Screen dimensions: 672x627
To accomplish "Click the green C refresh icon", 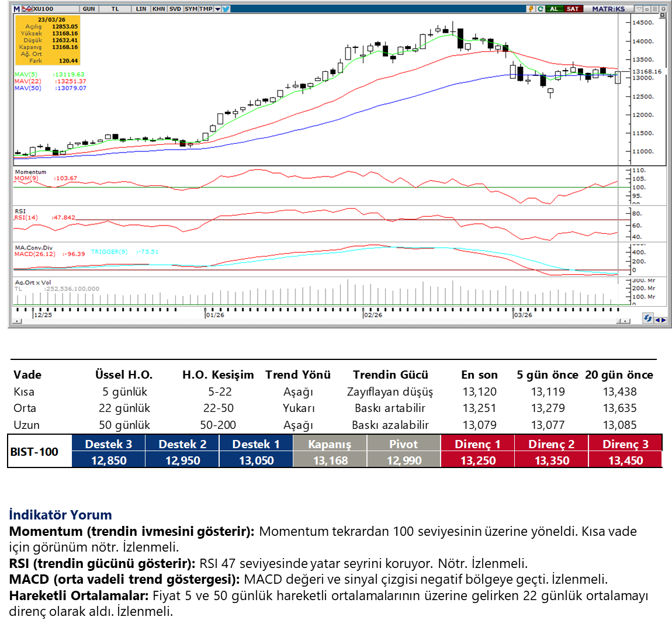I will point(540,9).
